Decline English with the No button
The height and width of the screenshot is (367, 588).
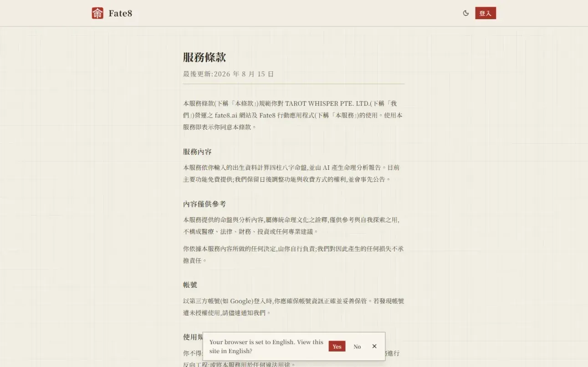pyautogui.click(x=357, y=347)
